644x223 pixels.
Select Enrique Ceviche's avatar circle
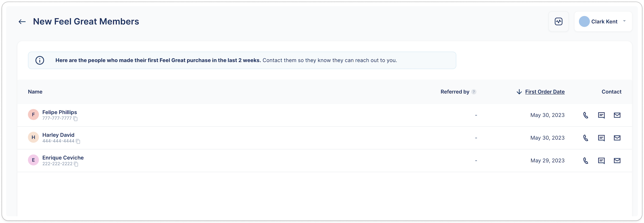point(33,160)
